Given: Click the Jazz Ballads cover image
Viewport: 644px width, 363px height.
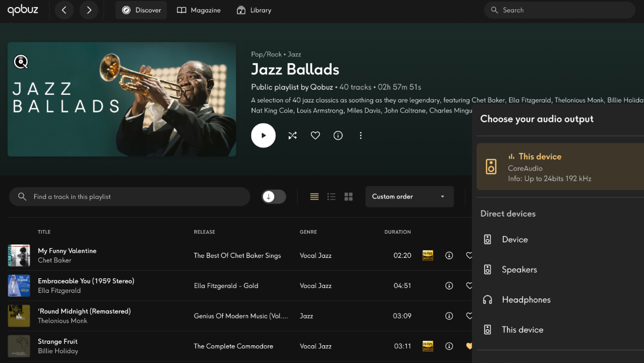Looking at the screenshot, I should tap(122, 99).
